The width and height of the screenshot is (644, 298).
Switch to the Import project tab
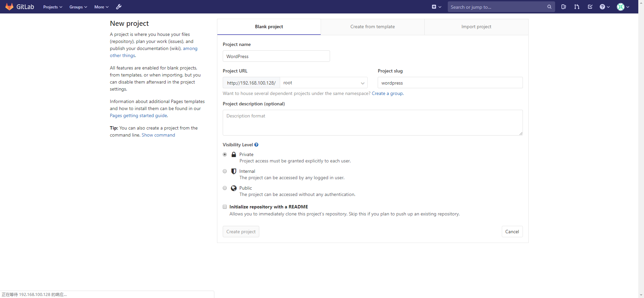click(476, 27)
